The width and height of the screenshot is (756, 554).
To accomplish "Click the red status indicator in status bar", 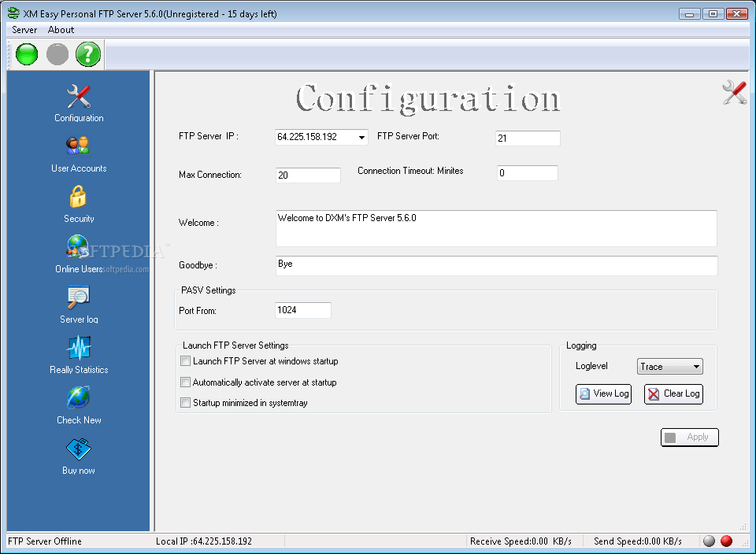I will pos(726,541).
